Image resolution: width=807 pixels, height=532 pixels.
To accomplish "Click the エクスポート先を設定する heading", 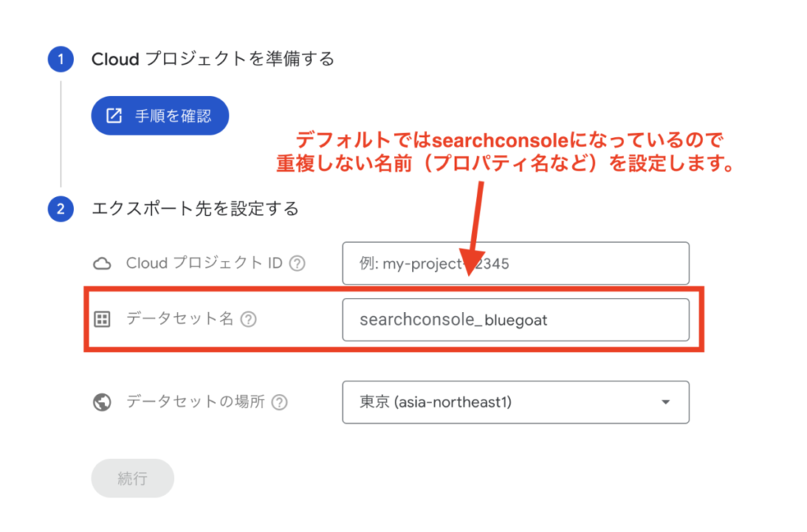I will (x=195, y=209).
